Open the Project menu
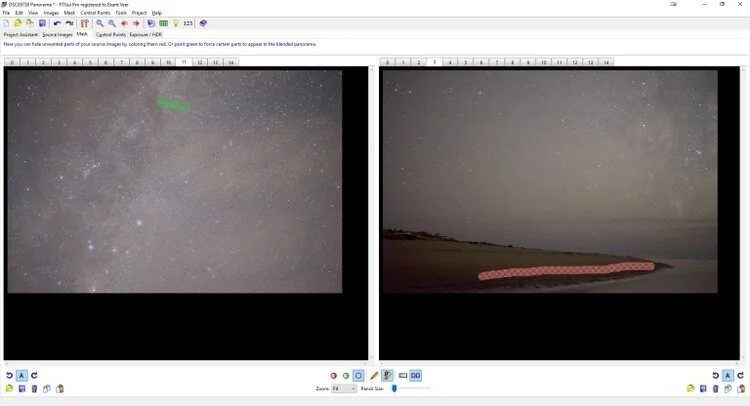This screenshot has width=750, height=406. coord(139,13)
